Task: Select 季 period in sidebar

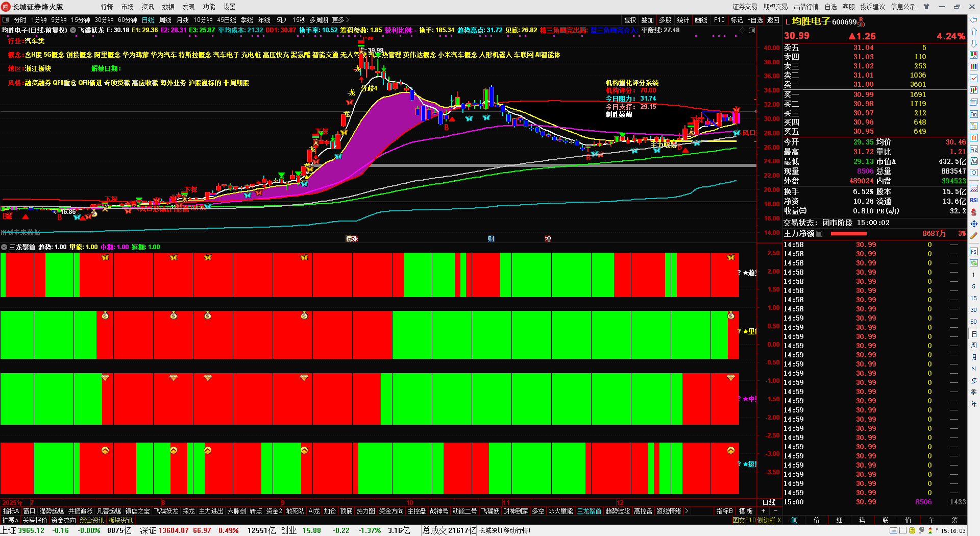Action: click(x=974, y=392)
